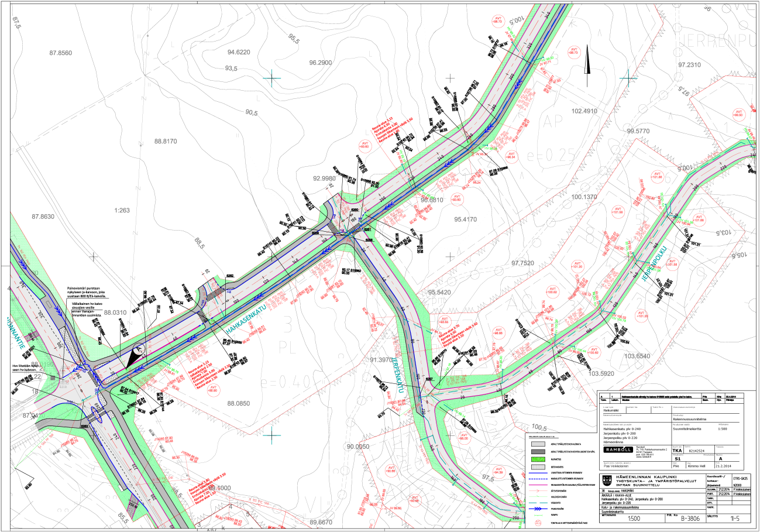
Task: Click the name Kimmo Hell
Action: click(x=696, y=466)
